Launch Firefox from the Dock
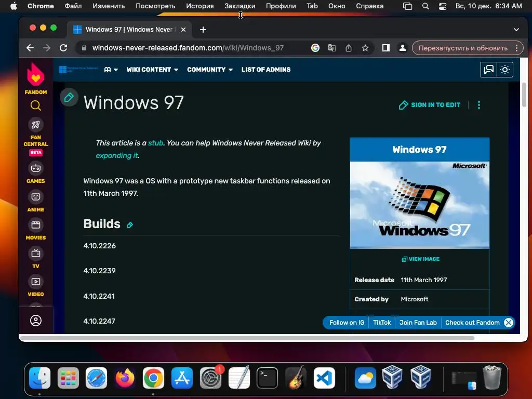 click(125, 378)
